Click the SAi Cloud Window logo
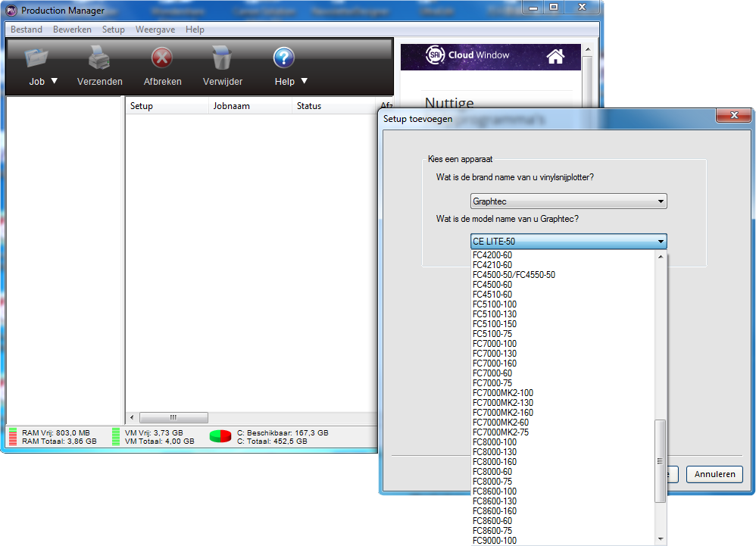This screenshot has width=756, height=546. coord(467,55)
